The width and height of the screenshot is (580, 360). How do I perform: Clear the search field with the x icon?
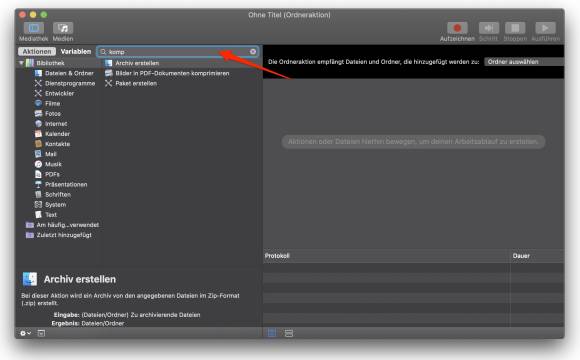point(253,52)
